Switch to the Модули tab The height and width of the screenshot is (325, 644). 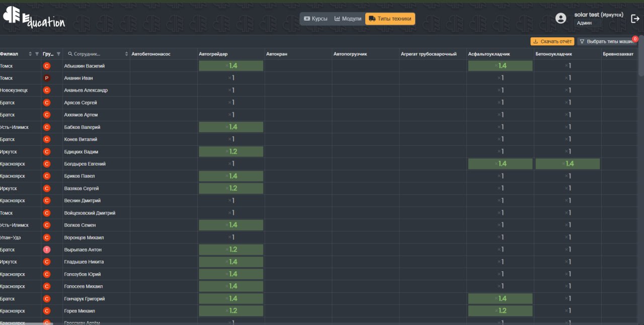(x=348, y=19)
